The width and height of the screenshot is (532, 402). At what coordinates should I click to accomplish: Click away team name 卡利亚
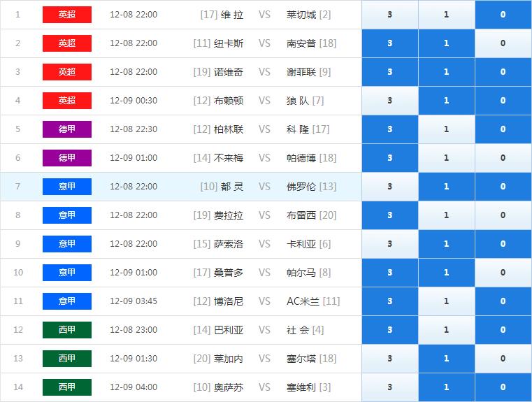click(301, 244)
